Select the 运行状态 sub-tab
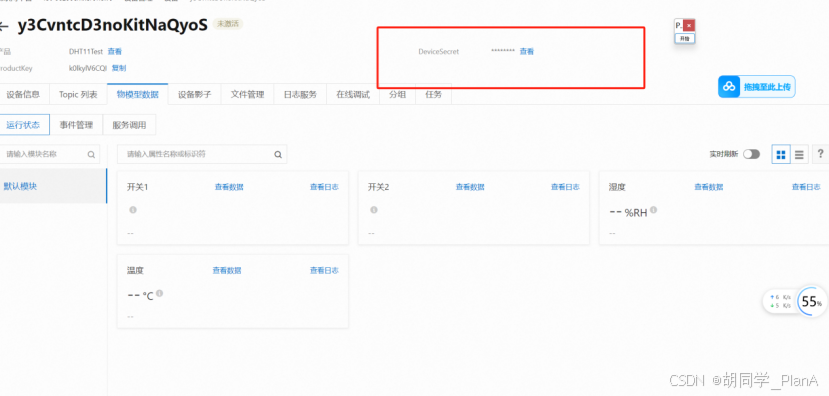 coord(23,125)
